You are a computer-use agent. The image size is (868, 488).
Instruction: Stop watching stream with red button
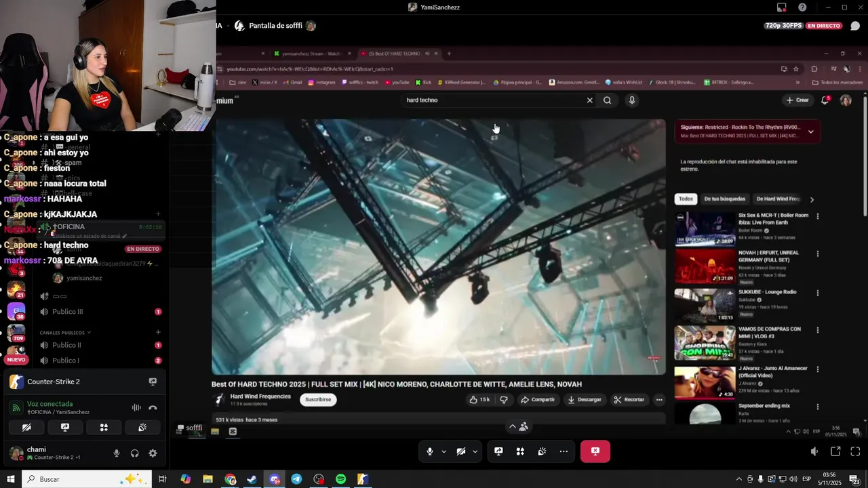[595, 451]
